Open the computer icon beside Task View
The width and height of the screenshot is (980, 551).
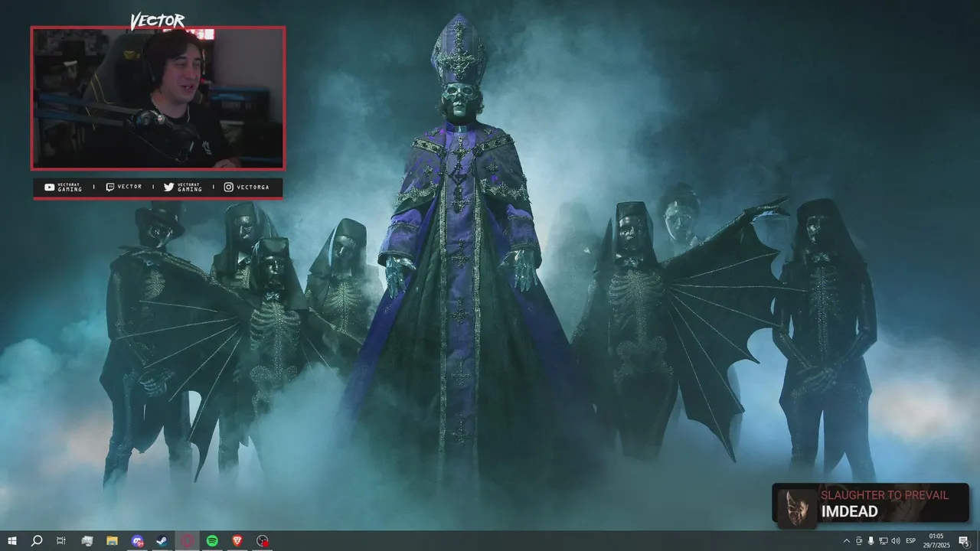tap(87, 541)
